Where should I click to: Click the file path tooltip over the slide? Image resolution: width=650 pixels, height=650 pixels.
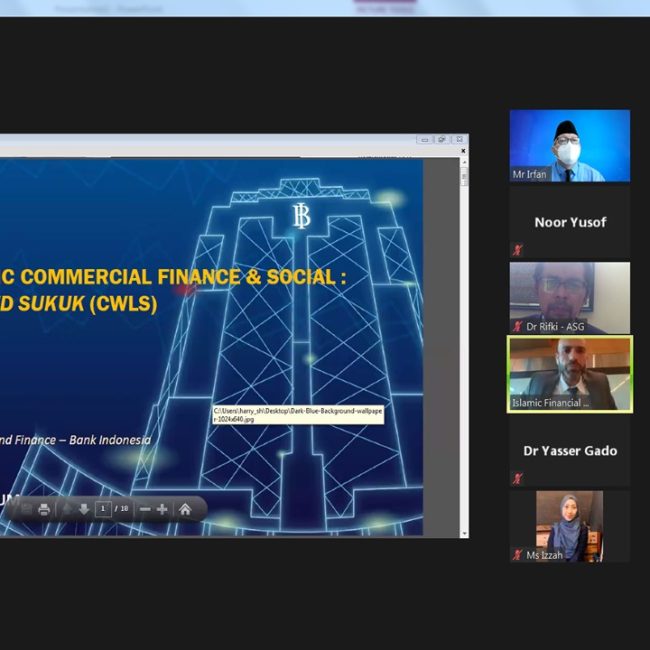click(298, 415)
